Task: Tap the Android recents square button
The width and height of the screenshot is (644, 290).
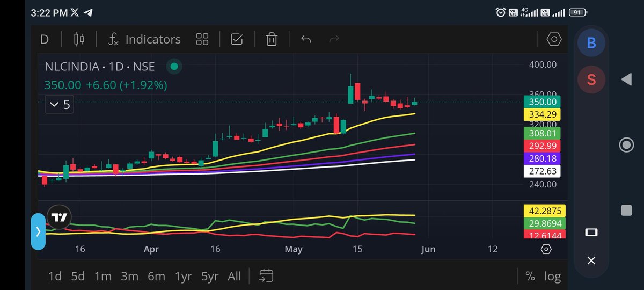Action: tap(626, 211)
